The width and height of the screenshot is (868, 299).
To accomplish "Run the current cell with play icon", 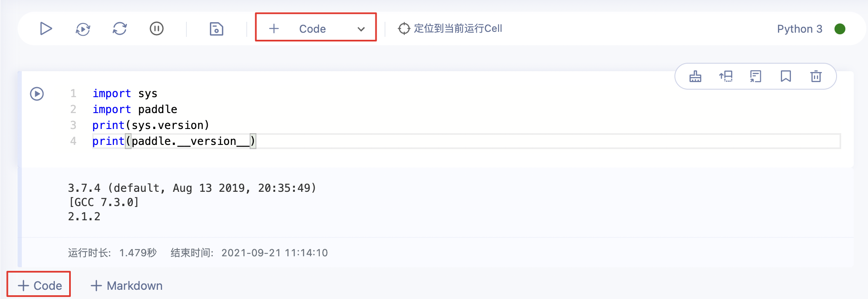I will pos(46,28).
